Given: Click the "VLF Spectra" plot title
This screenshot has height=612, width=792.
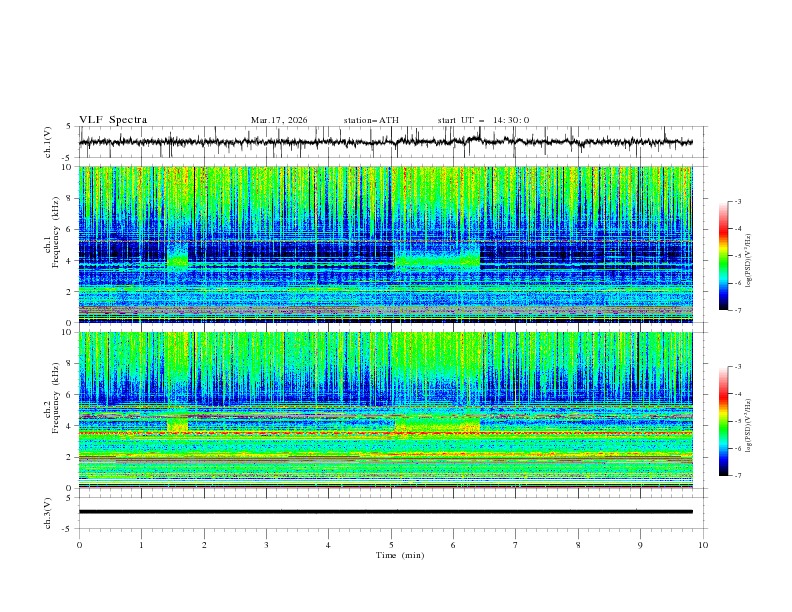Looking at the screenshot, I should coord(113,120).
